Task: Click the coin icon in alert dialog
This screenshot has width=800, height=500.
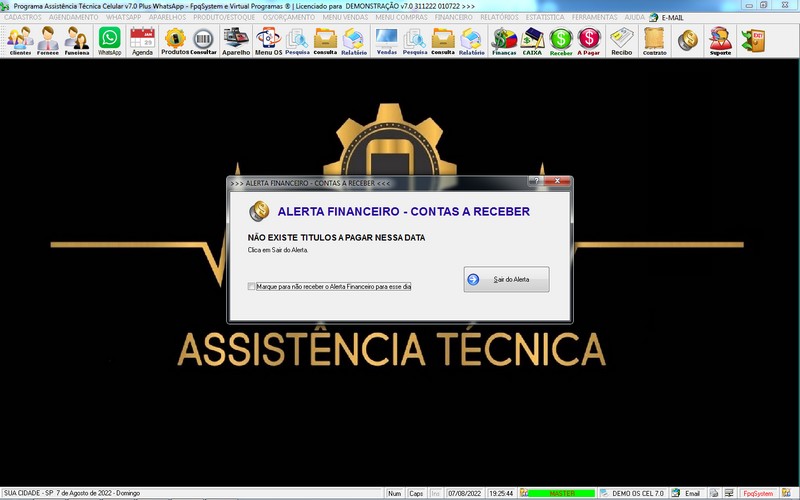Action: click(259, 211)
